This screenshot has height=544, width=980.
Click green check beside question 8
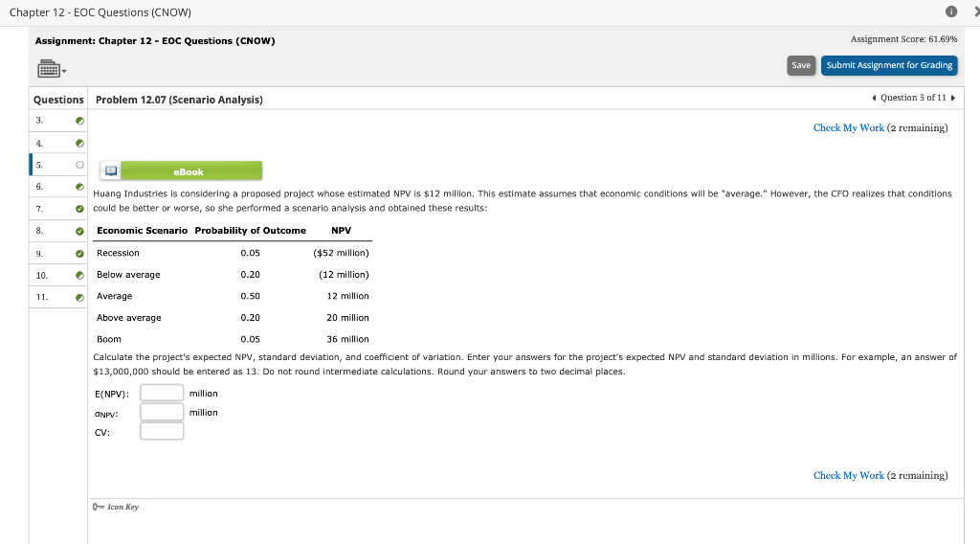(x=79, y=231)
